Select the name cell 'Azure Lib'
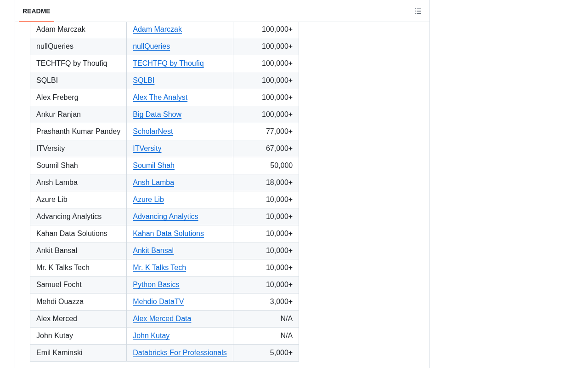 pyautogui.click(x=79, y=200)
